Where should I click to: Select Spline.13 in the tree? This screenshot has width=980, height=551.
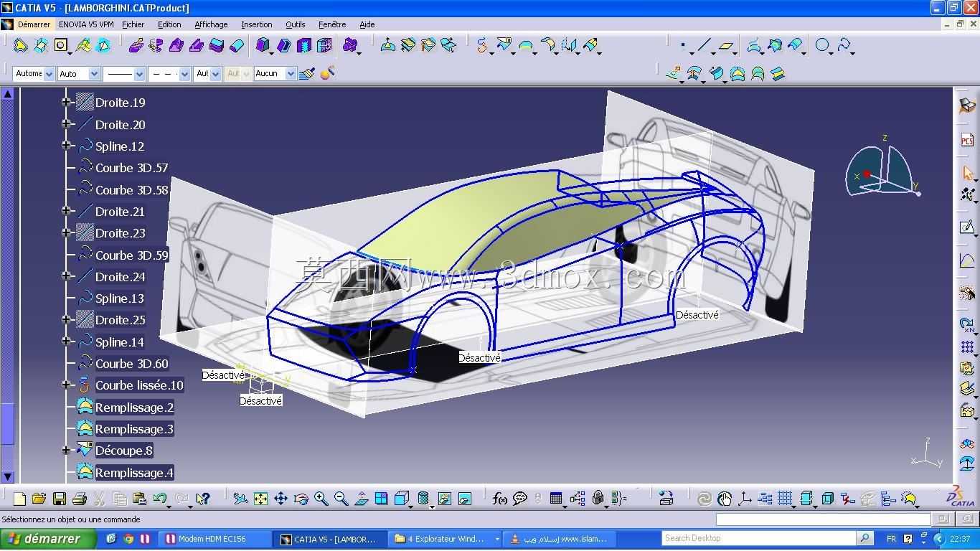(x=120, y=298)
